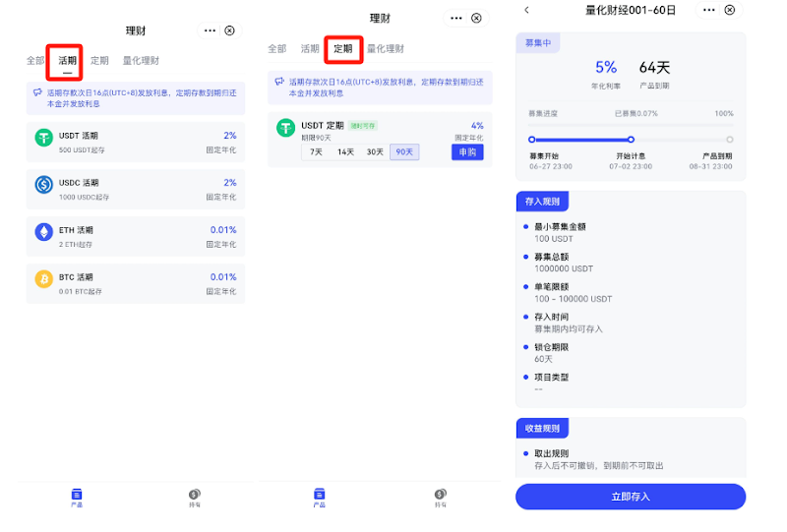Choose the 14天 term option
Viewport: 787px width, 532px height.
coord(345,151)
